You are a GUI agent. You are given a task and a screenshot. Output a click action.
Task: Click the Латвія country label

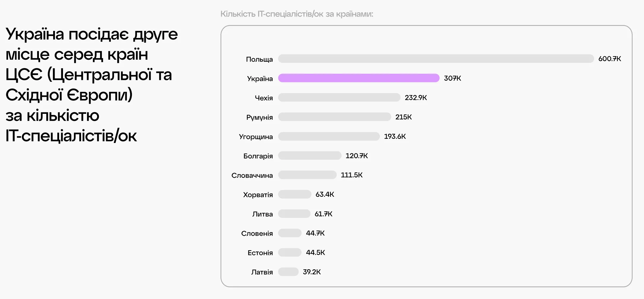pos(262,272)
